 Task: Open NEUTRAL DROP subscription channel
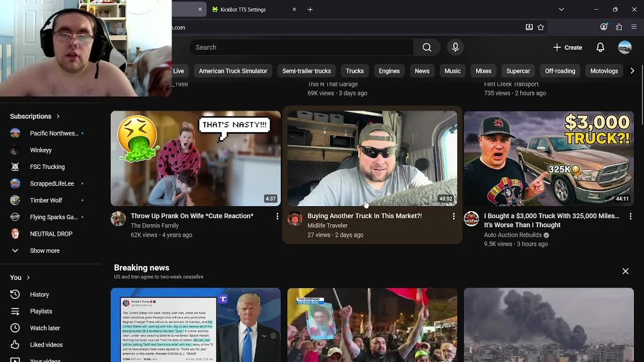pos(50,234)
